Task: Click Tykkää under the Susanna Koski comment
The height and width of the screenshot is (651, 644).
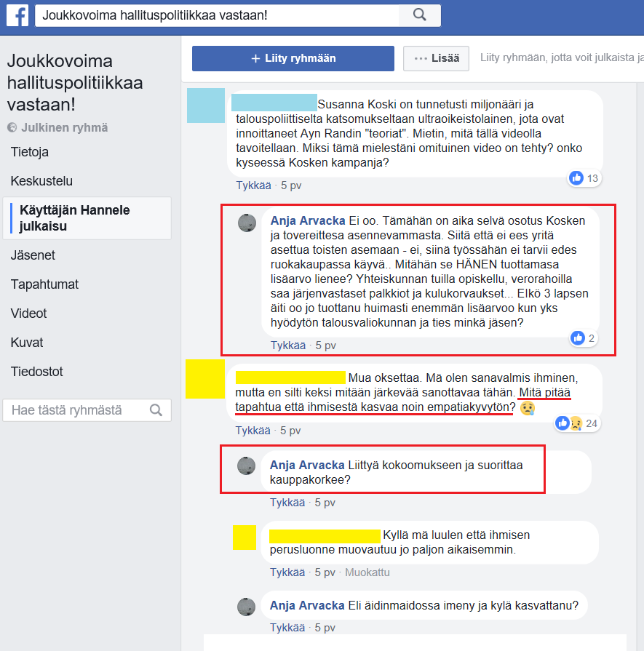Action: tap(253, 185)
